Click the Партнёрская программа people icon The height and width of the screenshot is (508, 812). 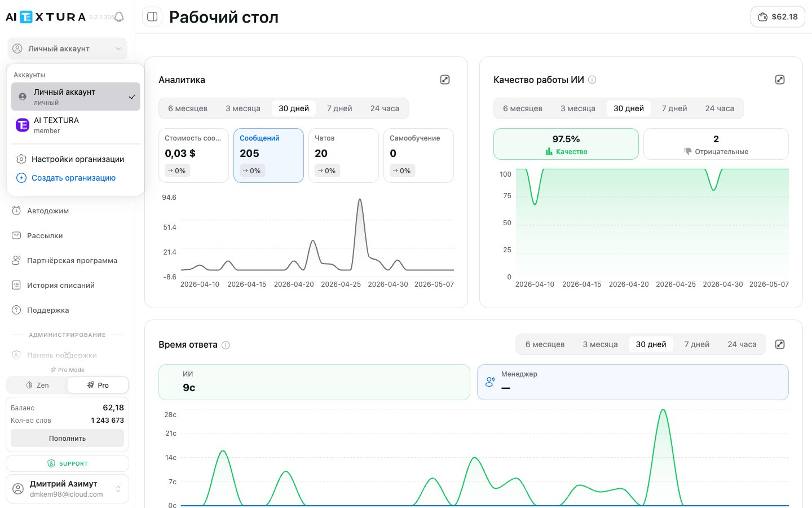click(16, 260)
